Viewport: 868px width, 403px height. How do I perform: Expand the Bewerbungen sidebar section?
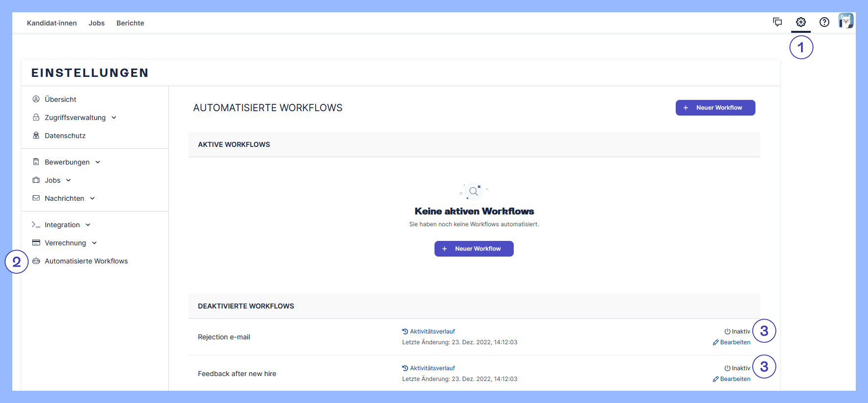click(98, 162)
